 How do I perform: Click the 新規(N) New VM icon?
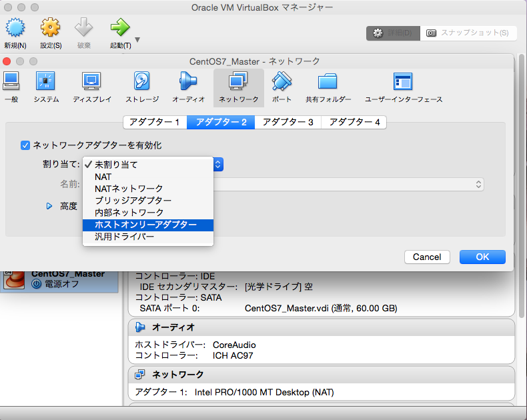coord(15,27)
